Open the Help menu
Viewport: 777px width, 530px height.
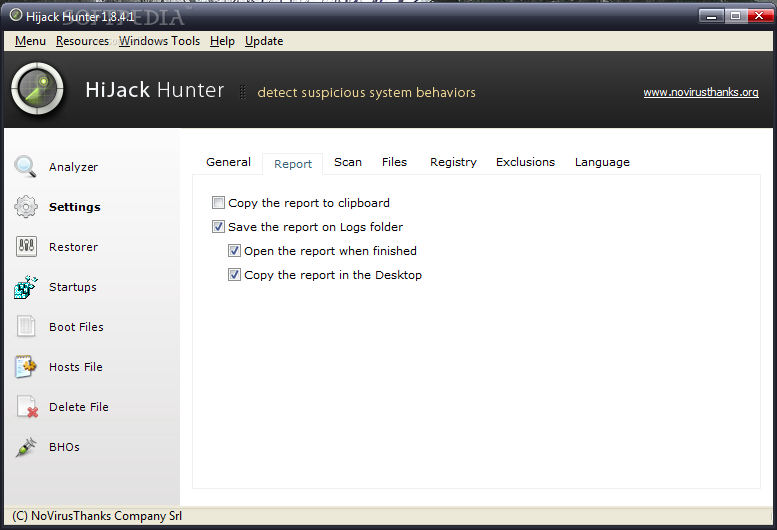coord(222,41)
